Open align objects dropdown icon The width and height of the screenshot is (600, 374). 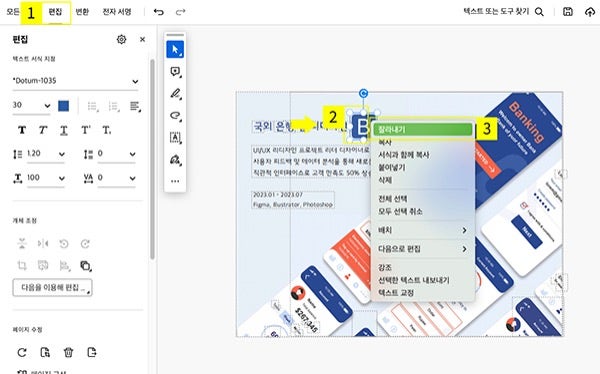coord(65,265)
